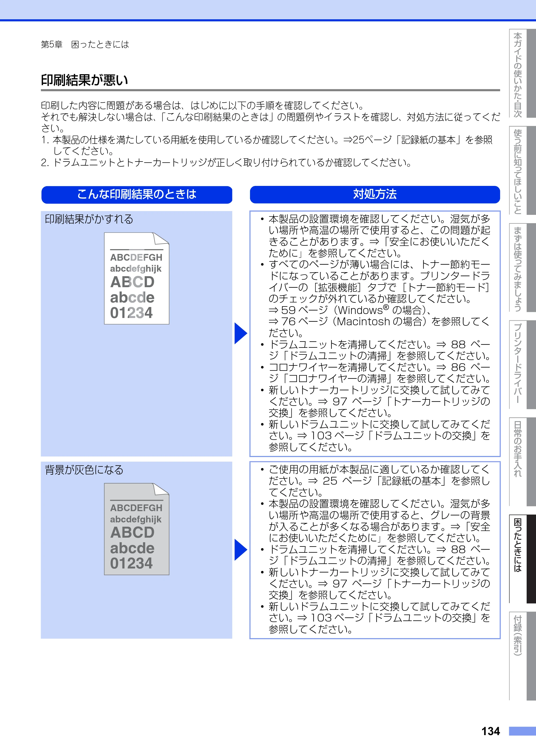Open 88 ページ「ドラムユニットの清掃」 in the faded-print section
Viewport: 536px width, 756px height.
tap(379, 350)
